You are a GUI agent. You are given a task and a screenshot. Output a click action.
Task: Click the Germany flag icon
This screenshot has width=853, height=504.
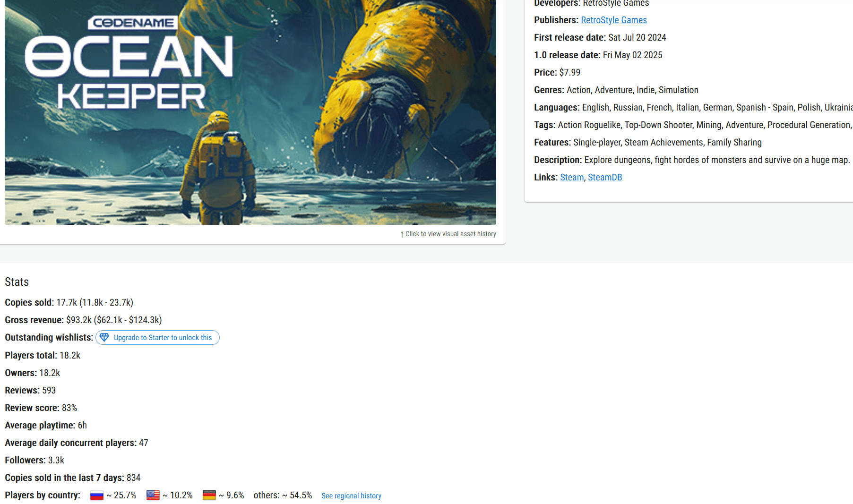(209, 495)
